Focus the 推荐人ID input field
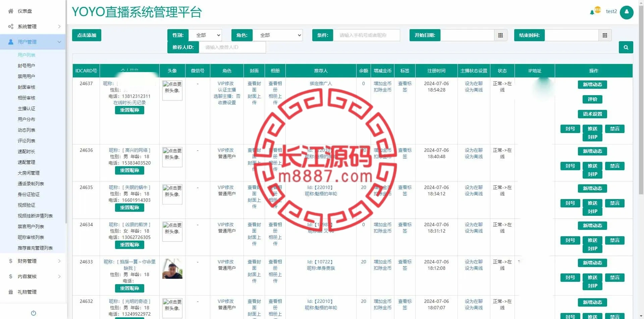This screenshot has height=319, width=644. tap(232, 47)
